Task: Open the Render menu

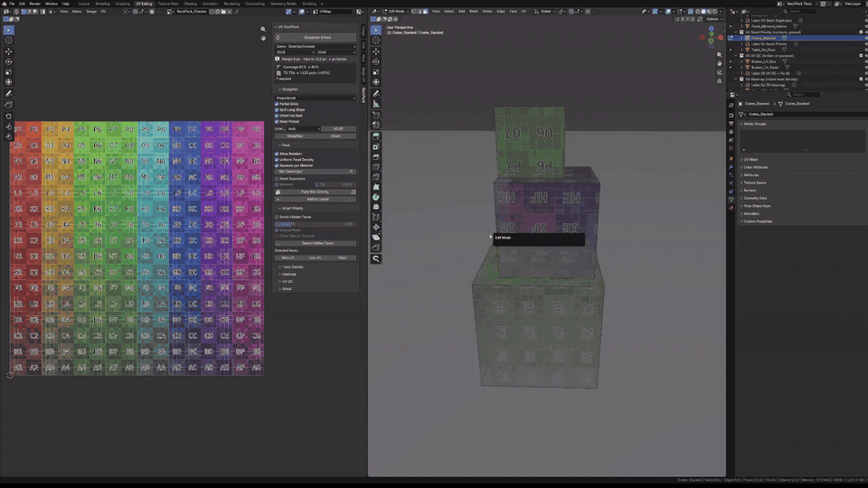Action: click(x=35, y=4)
